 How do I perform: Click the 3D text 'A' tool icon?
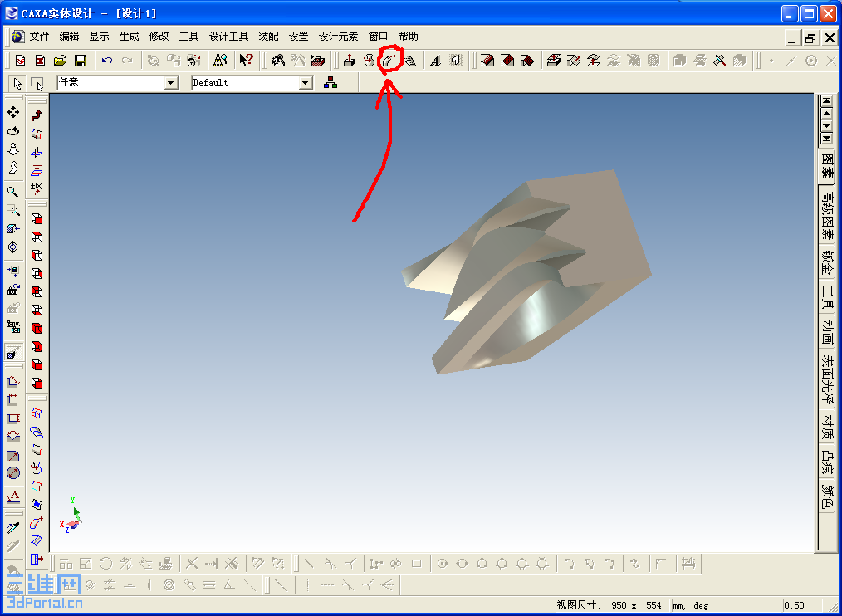pyautogui.click(x=435, y=61)
